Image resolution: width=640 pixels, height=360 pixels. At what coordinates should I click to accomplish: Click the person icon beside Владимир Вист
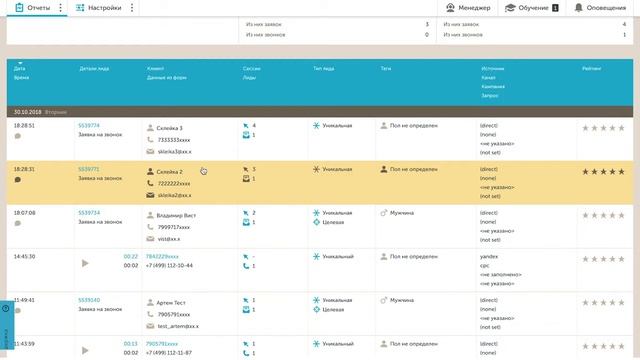coord(150,215)
